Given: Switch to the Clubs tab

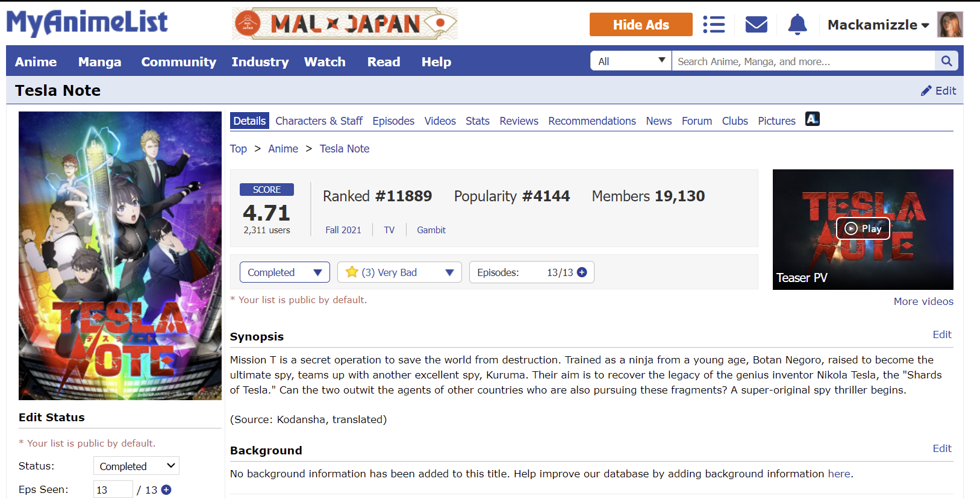Looking at the screenshot, I should 735,121.
